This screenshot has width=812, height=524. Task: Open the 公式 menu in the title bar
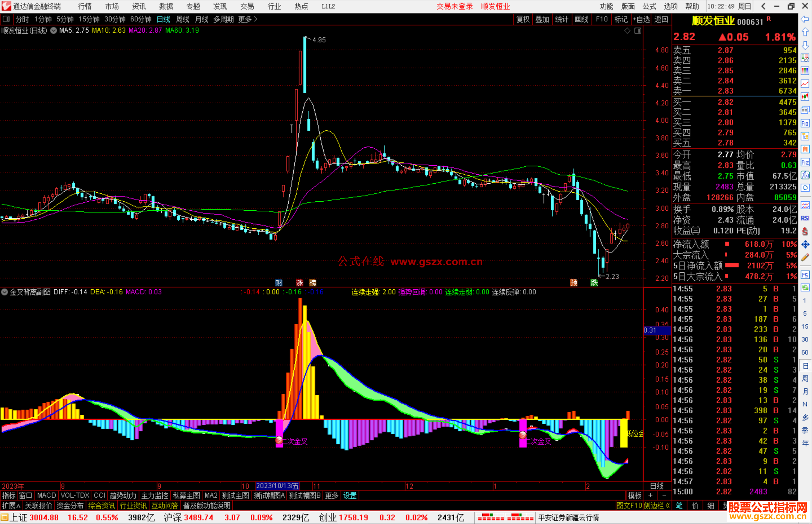coord(649,6)
